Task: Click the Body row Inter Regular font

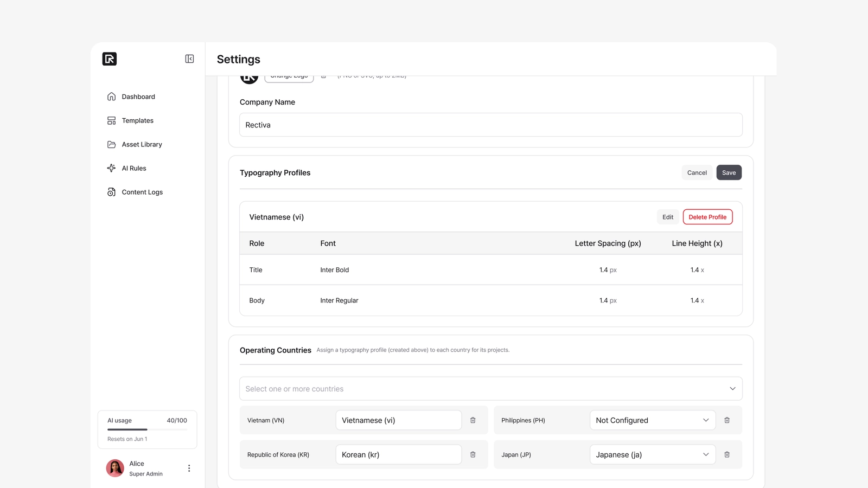Action: point(339,300)
